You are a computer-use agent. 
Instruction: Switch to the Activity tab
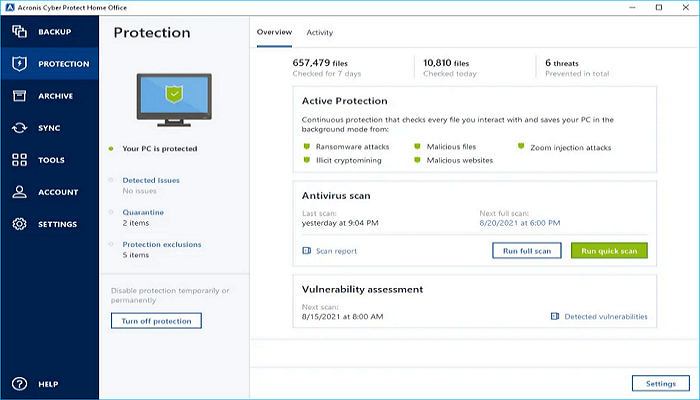tap(320, 33)
